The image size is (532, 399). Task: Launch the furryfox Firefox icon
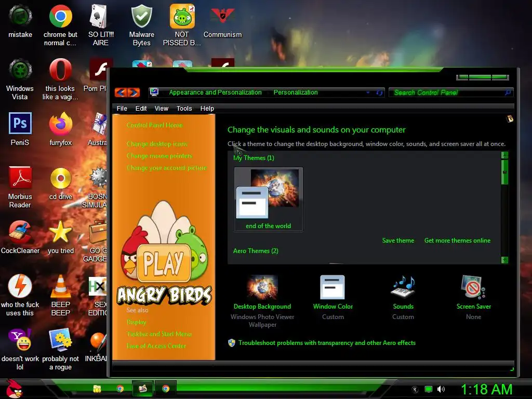[60, 129]
